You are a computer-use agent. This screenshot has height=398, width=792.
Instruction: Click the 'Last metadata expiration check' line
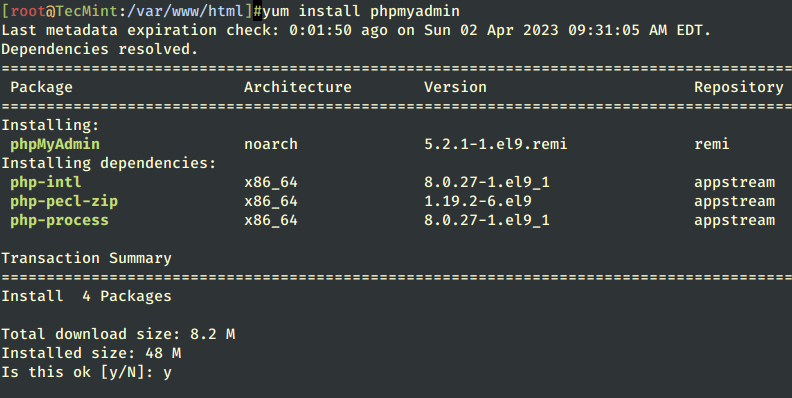pyautogui.click(x=356, y=30)
